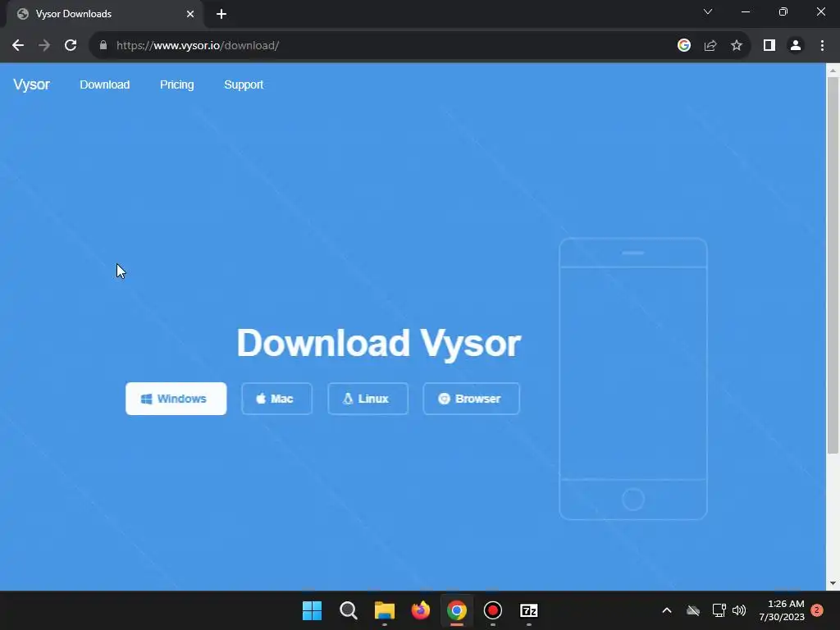Open the Browser version of Vysor
This screenshot has width=840, height=630.
pyautogui.click(x=471, y=399)
